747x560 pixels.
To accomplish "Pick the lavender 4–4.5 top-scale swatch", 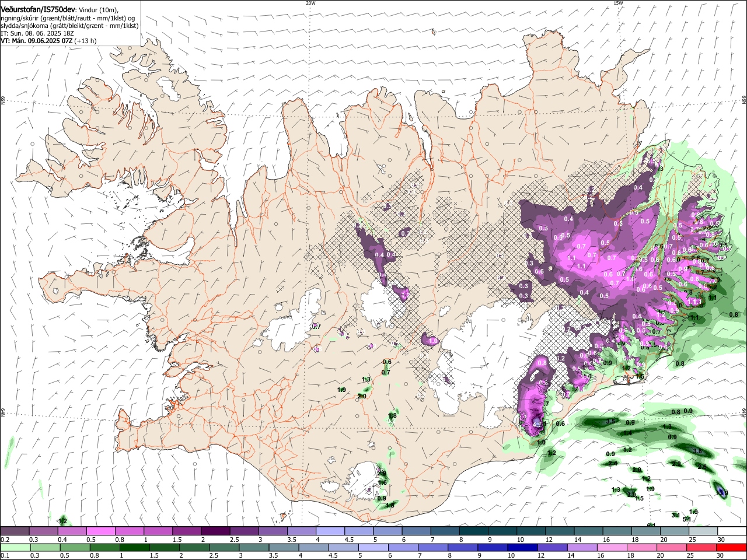I will 329,531.
